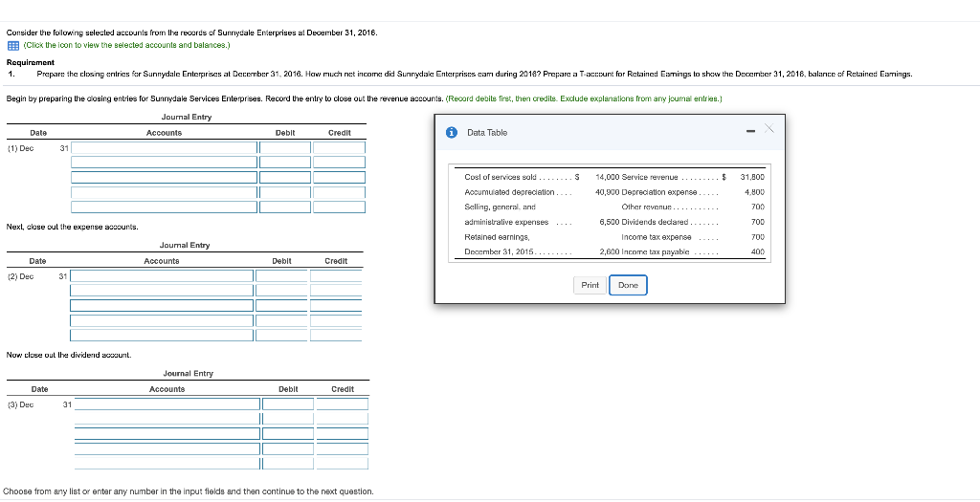Screen dimensions: 980x502
Task: Click the 'Data Table' popup title
Action: click(x=487, y=132)
